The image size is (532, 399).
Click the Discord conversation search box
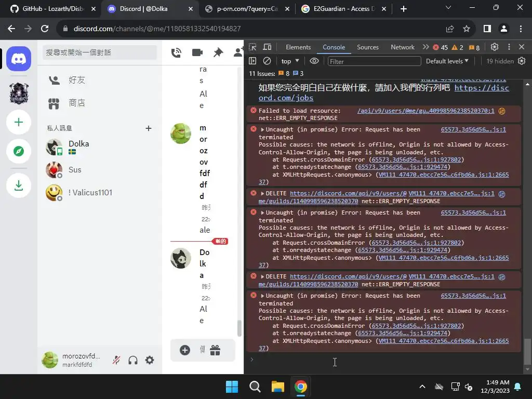pyautogui.click(x=100, y=52)
